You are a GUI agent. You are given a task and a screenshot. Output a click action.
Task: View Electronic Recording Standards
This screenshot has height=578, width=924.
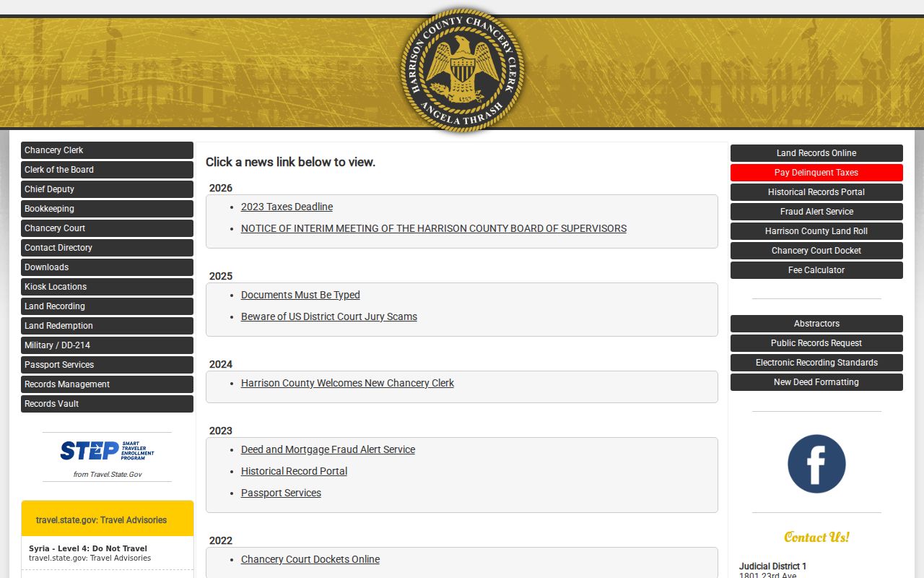(x=816, y=363)
